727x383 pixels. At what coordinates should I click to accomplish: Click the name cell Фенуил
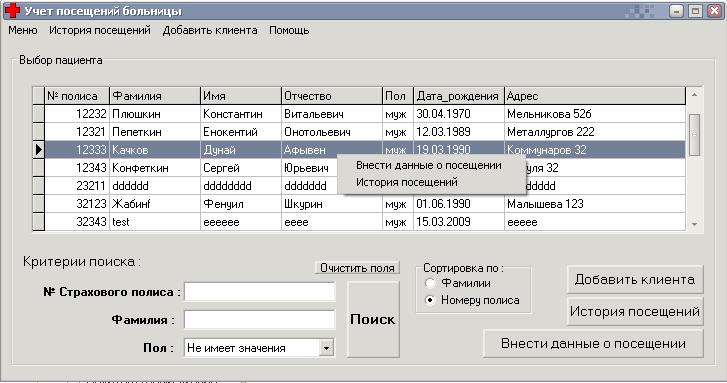tap(241, 204)
